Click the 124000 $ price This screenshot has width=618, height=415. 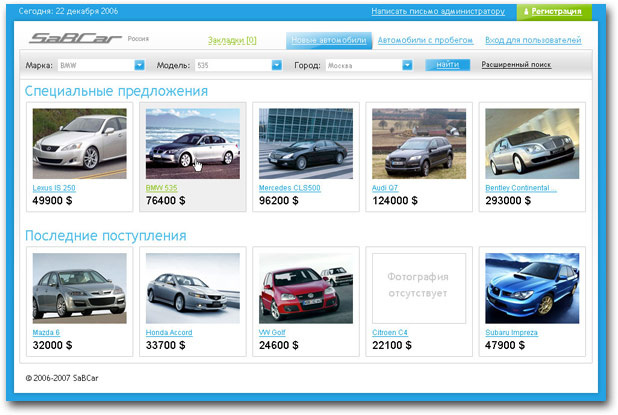tap(395, 201)
